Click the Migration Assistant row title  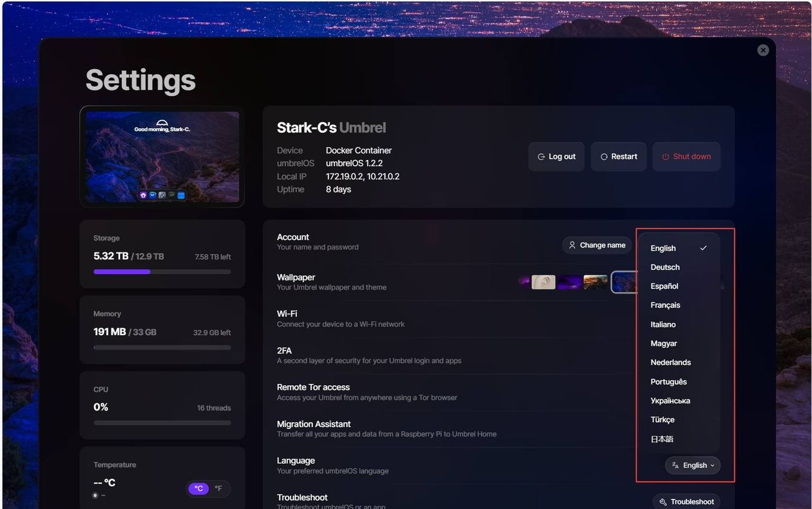tap(314, 424)
